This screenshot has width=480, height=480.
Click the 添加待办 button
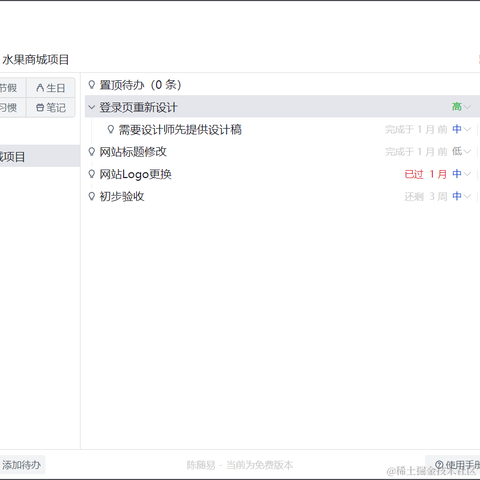22,465
